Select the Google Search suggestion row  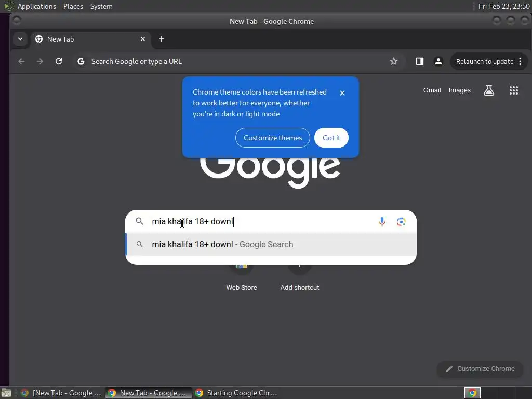[x=271, y=244]
